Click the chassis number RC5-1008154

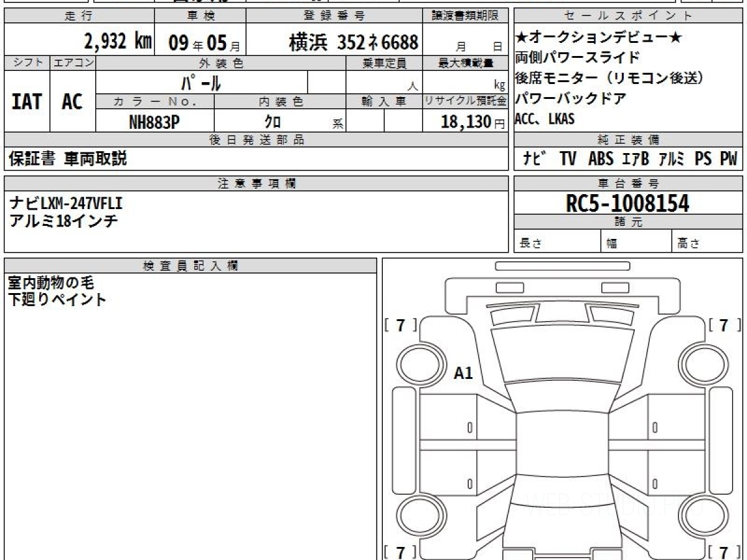click(x=627, y=203)
